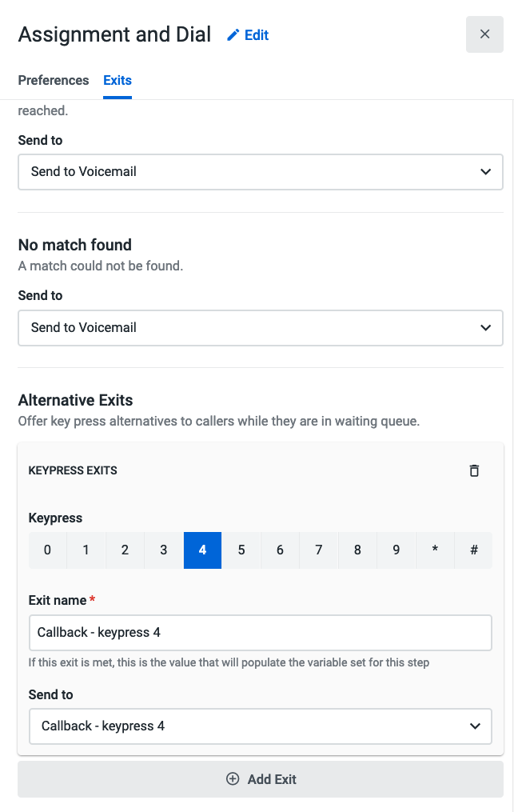
Task: Click the plus icon on Add Exit
Action: pyautogui.click(x=233, y=779)
